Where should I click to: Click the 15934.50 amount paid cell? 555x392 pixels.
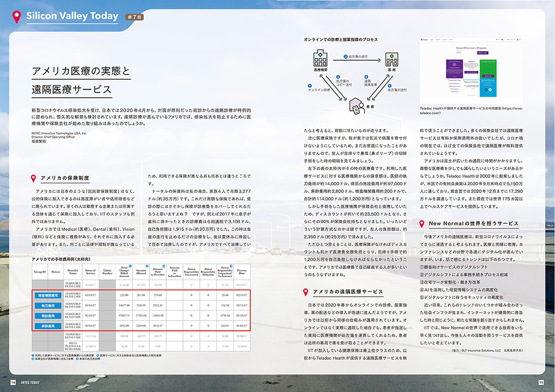coord(158,315)
